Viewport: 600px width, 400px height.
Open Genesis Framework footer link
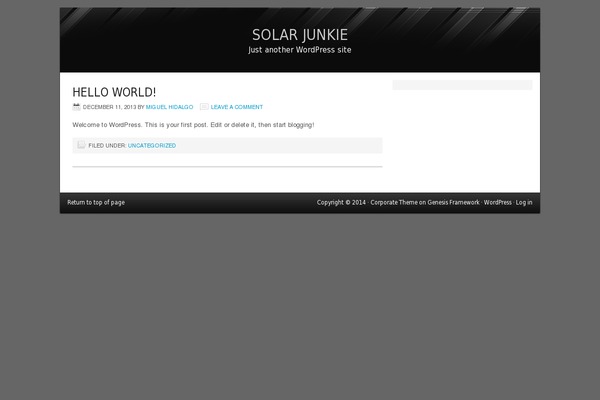[453, 202]
